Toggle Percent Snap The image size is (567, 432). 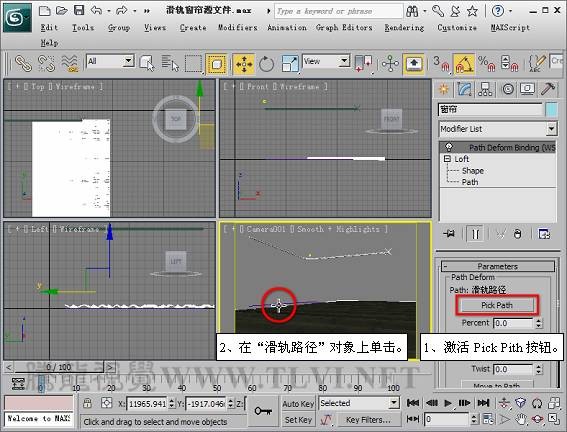[x=487, y=64]
